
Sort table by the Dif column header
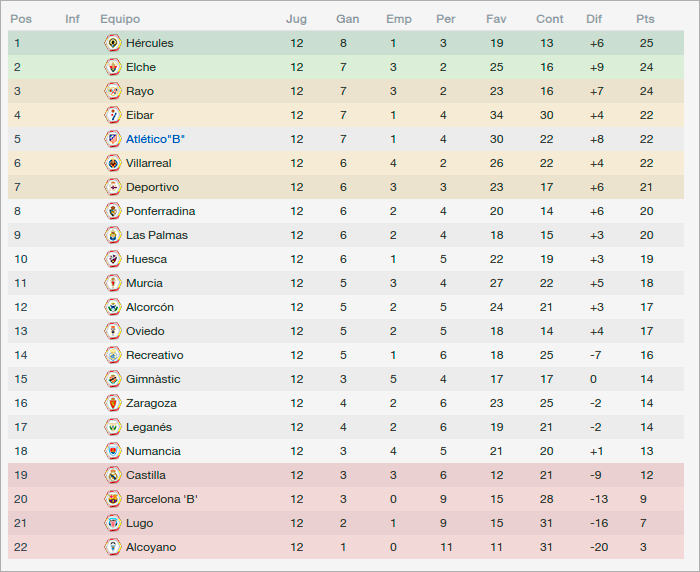tap(594, 19)
